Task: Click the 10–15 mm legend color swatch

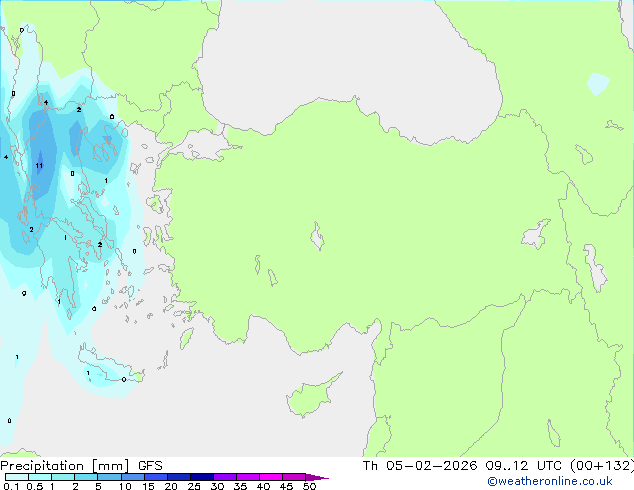Action: (x=132, y=477)
